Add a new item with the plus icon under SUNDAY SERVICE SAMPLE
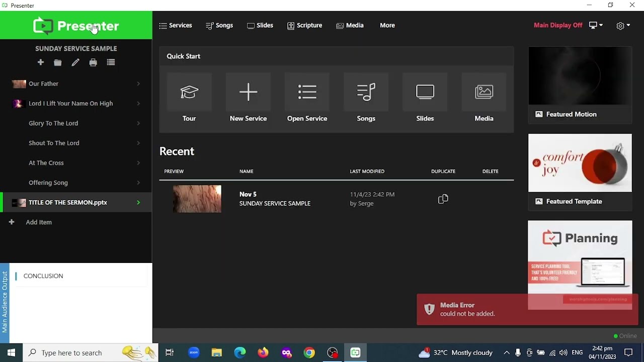644x362 pixels. (x=41, y=62)
